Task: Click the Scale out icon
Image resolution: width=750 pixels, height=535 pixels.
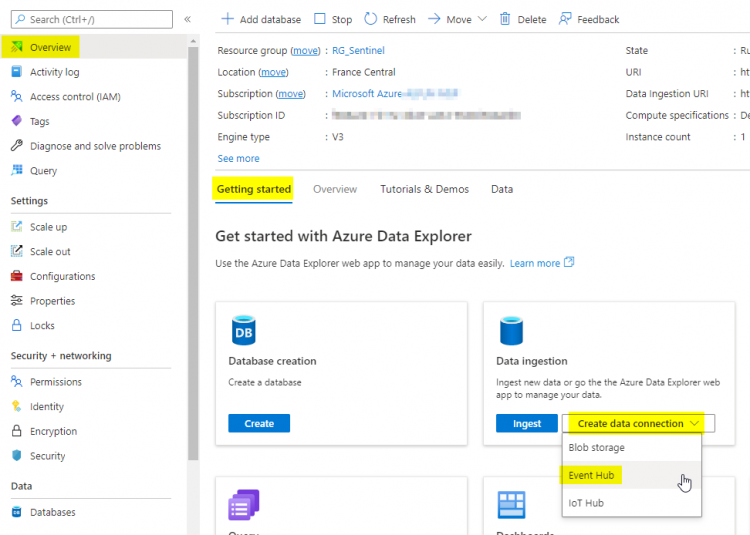Action: coord(17,251)
